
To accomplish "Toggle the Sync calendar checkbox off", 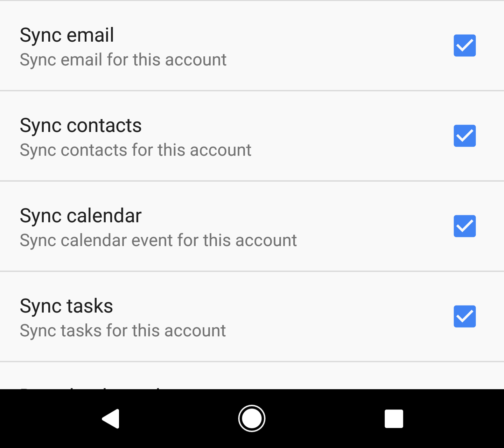I will [x=464, y=226].
